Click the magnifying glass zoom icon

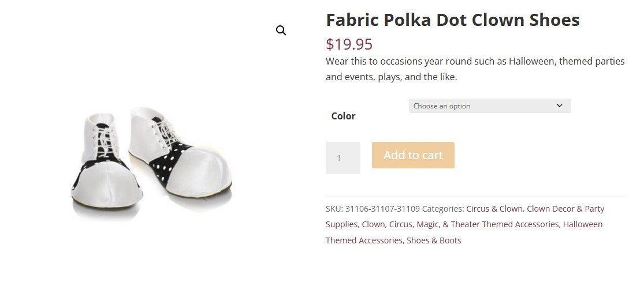(x=281, y=31)
